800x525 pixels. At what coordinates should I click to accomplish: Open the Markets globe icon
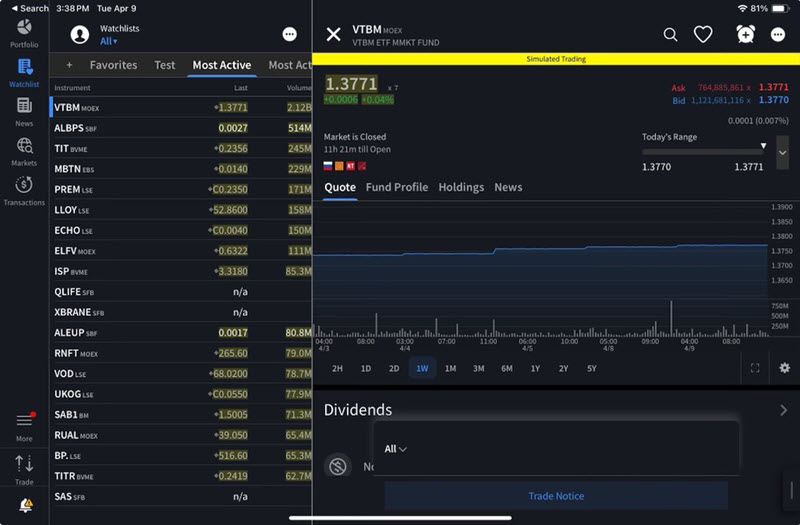pos(24,152)
